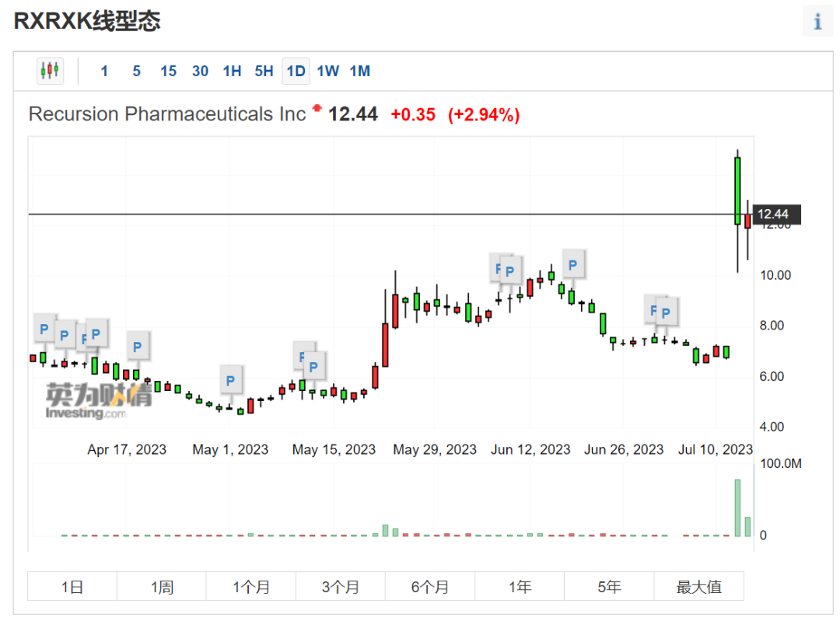The height and width of the screenshot is (621, 840).
Task: Click the 1日 range button
Action: [x=72, y=587]
